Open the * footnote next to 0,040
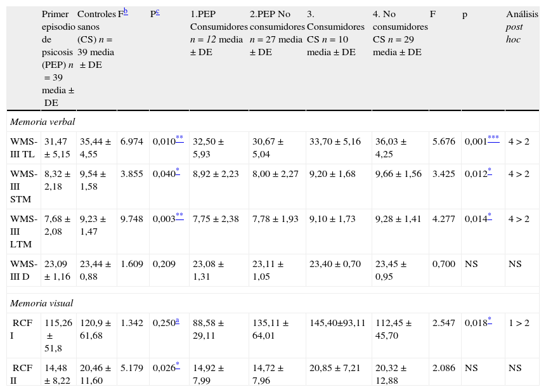The height and width of the screenshot is (392, 546). [178, 174]
